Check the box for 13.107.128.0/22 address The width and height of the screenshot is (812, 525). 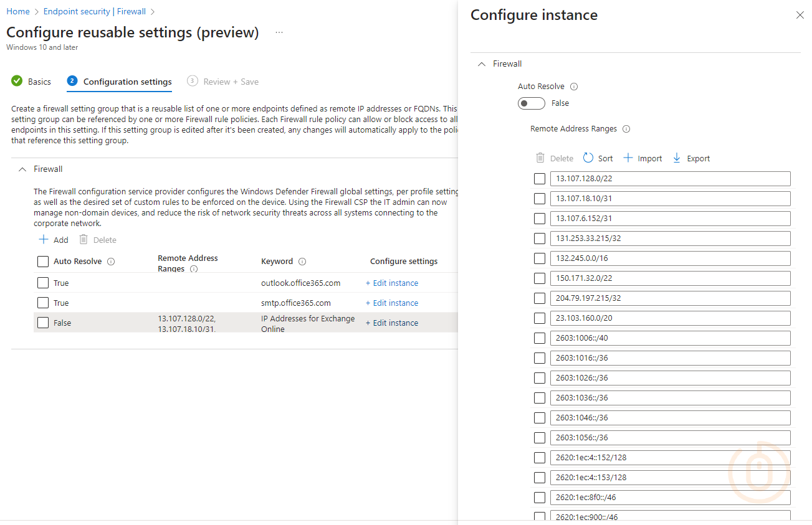pos(540,179)
